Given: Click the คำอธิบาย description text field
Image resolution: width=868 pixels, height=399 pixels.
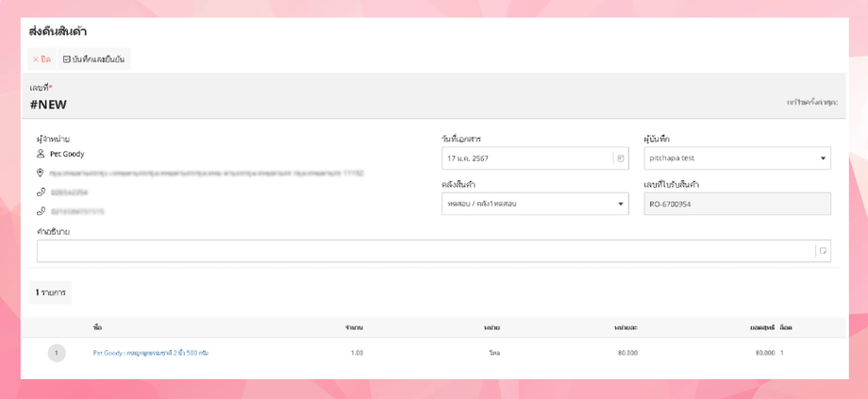Looking at the screenshot, I should [425, 251].
